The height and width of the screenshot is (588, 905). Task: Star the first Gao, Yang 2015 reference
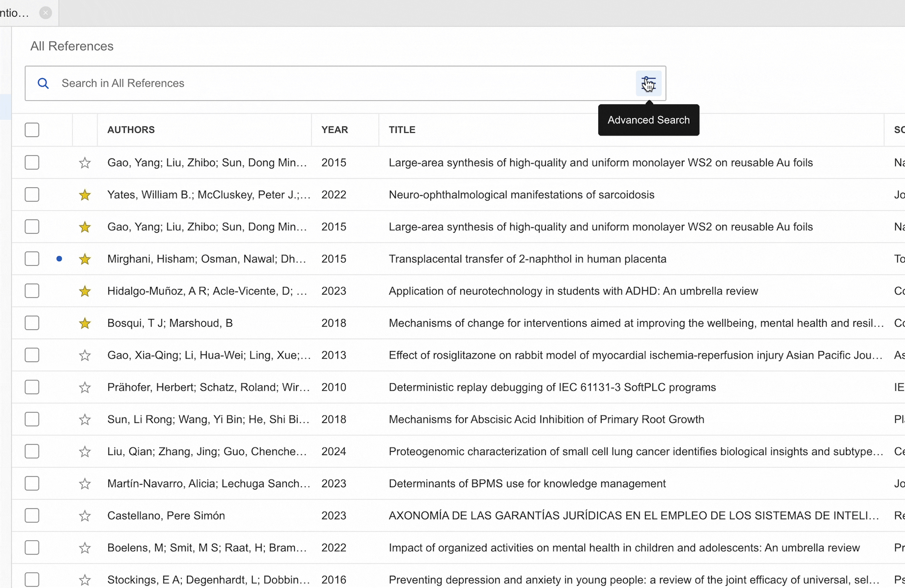(85, 163)
